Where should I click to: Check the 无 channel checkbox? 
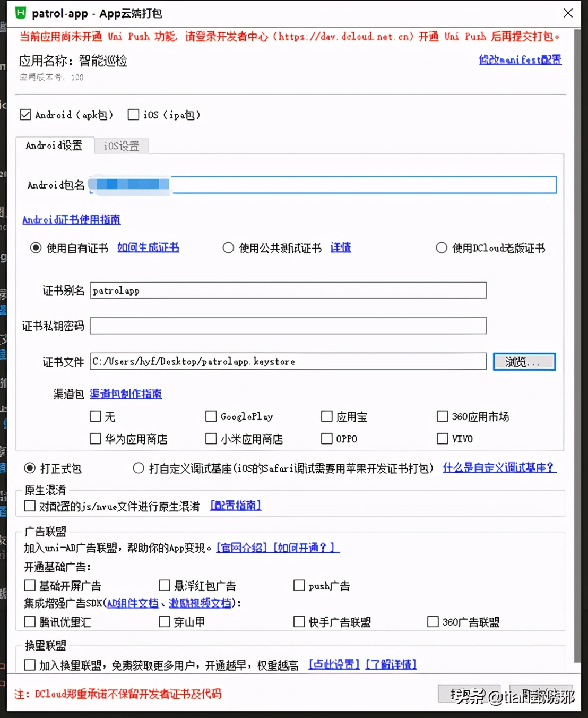(x=96, y=416)
